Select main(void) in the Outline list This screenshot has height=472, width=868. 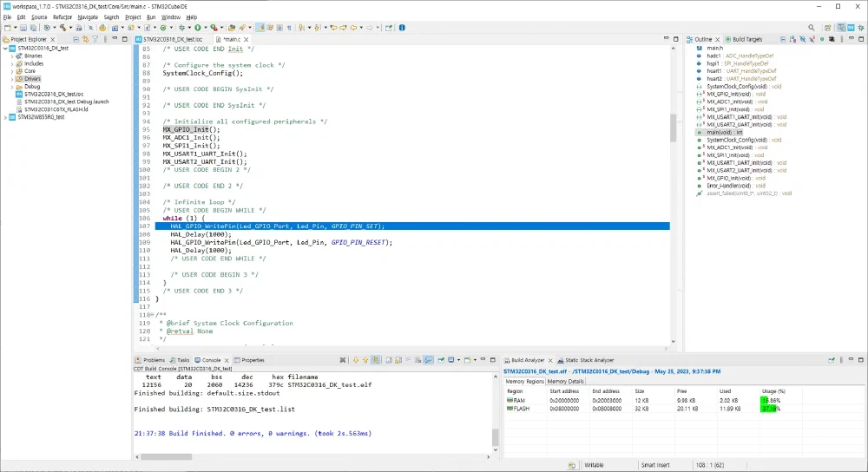point(724,132)
